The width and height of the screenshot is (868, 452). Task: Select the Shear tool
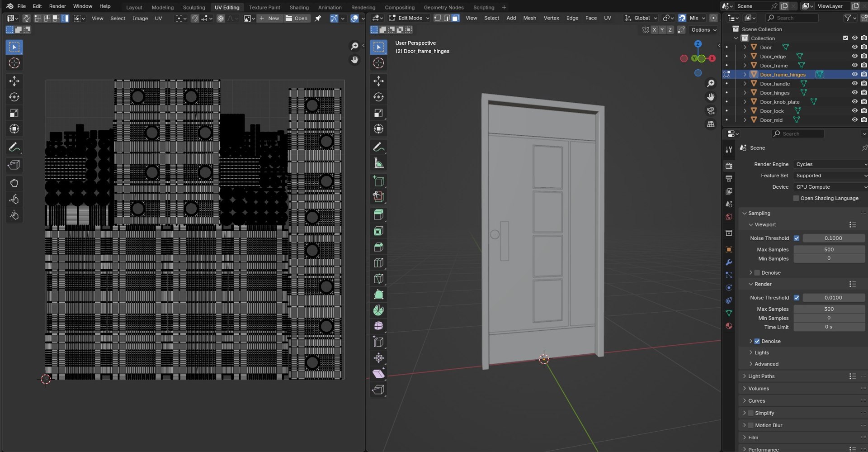pos(378,374)
